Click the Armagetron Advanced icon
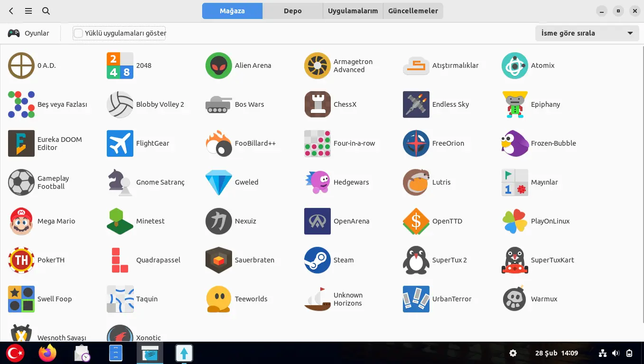The height and width of the screenshot is (364, 644). [317, 65]
